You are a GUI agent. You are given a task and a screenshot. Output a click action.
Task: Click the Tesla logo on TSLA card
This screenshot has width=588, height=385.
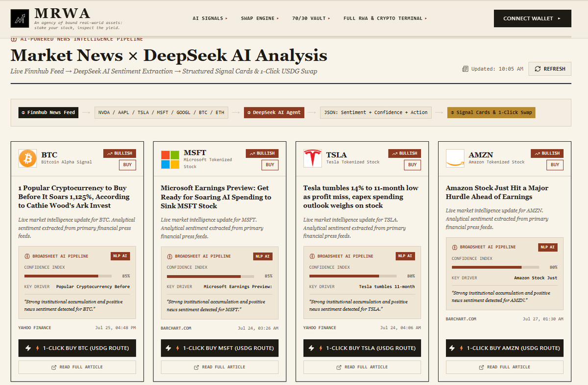click(313, 158)
